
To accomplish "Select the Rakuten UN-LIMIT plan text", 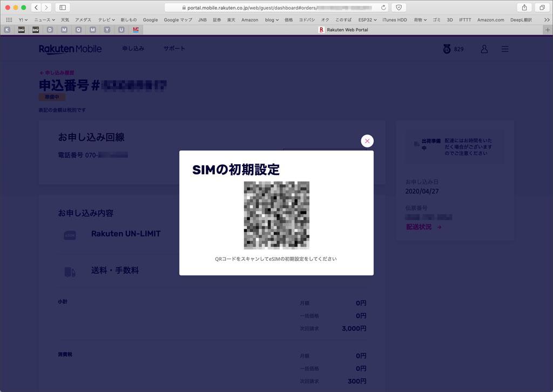I will click(x=126, y=234).
